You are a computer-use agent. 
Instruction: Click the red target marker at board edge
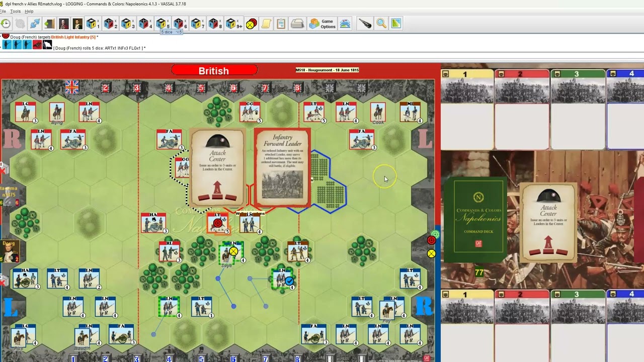pyautogui.click(x=431, y=240)
